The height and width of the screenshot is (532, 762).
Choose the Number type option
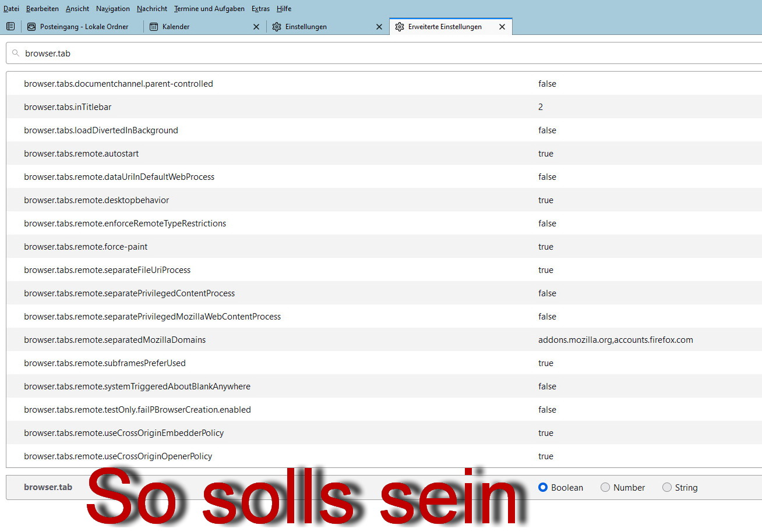point(605,487)
